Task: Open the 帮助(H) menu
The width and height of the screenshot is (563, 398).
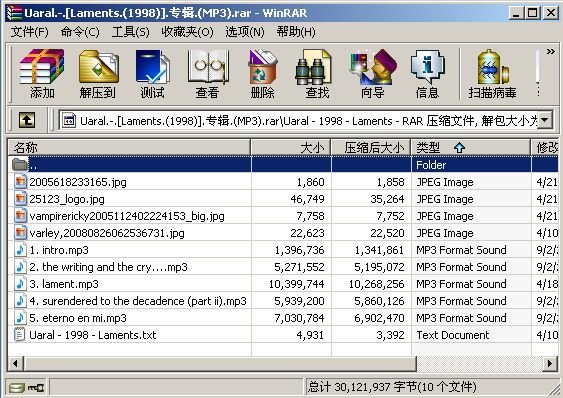Action: click(x=296, y=32)
